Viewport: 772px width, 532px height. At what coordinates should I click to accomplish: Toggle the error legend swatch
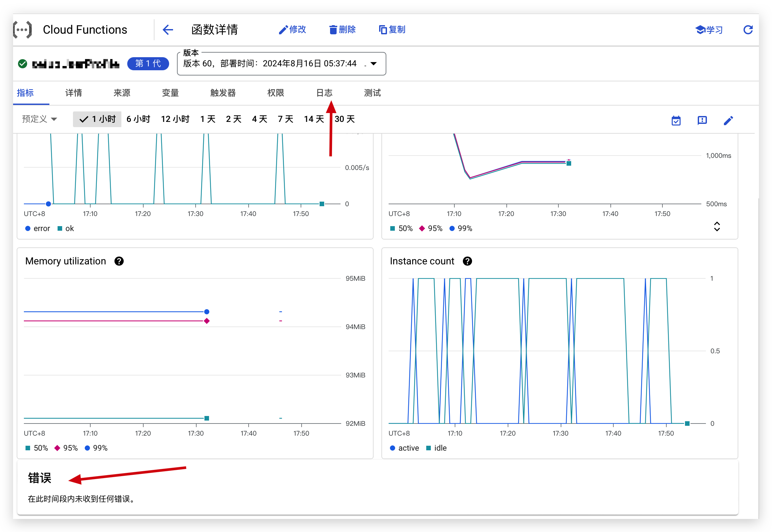click(x=28, y=229)
